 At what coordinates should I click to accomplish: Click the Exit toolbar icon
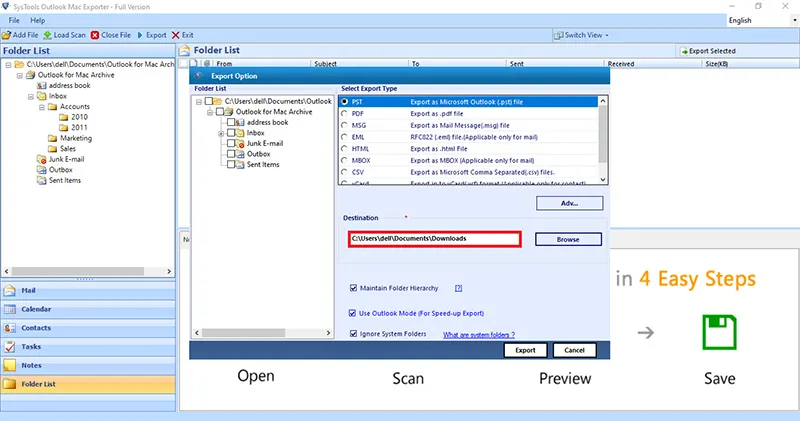176,35
